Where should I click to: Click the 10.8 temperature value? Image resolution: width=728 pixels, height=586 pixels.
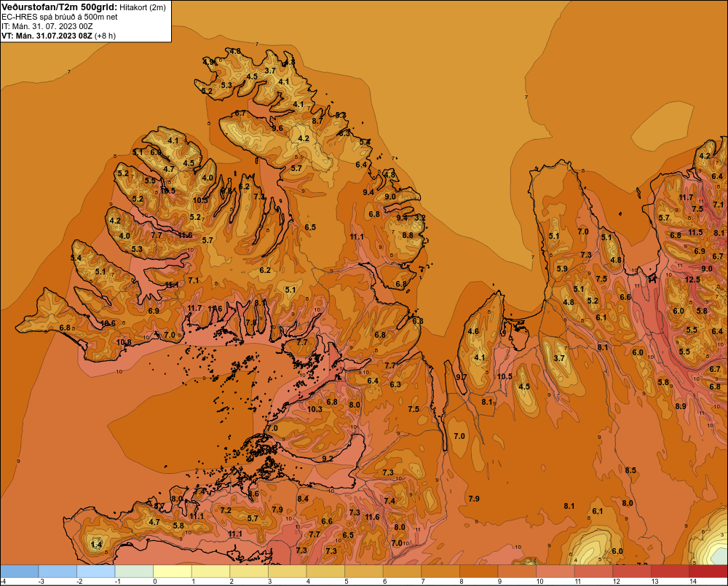pos(124,342)
